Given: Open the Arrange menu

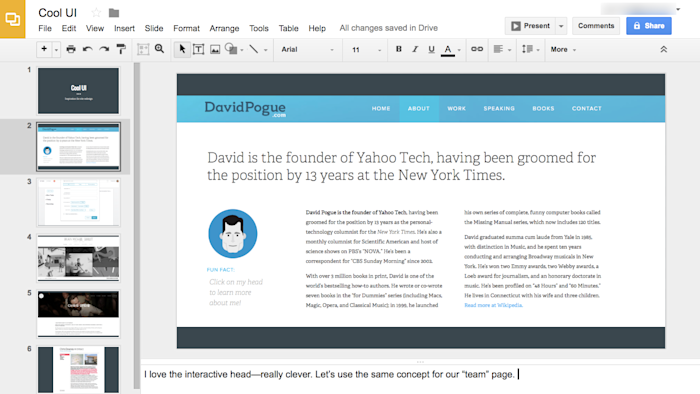Looking at the screenshot, I should click(224, 28).
